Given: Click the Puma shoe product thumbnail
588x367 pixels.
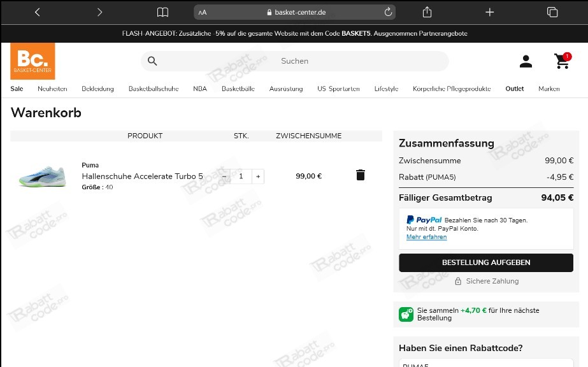Looking at the screenshot, I should coord(43,176).
